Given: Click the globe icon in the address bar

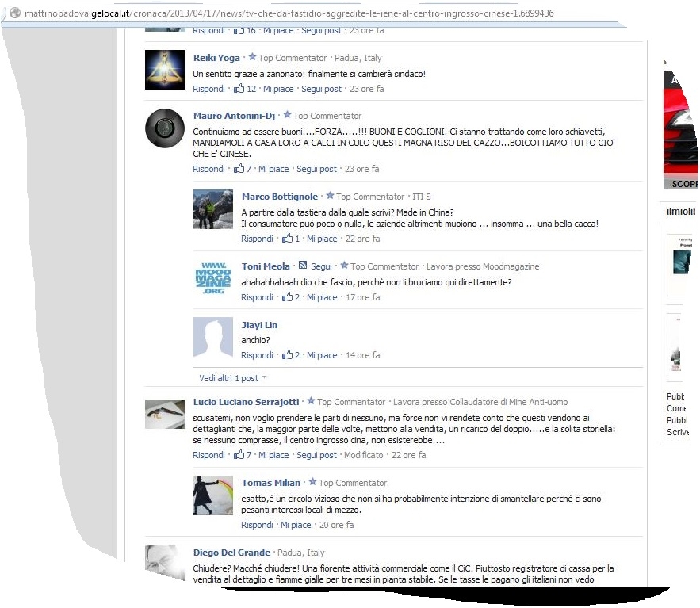Looking at the screenshot, I should [x=13, y=13].
